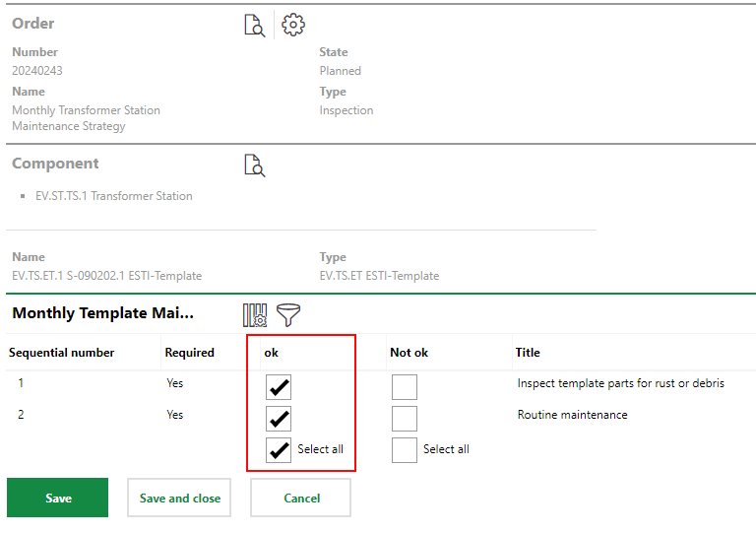Sort checklist by Title column

528,353
